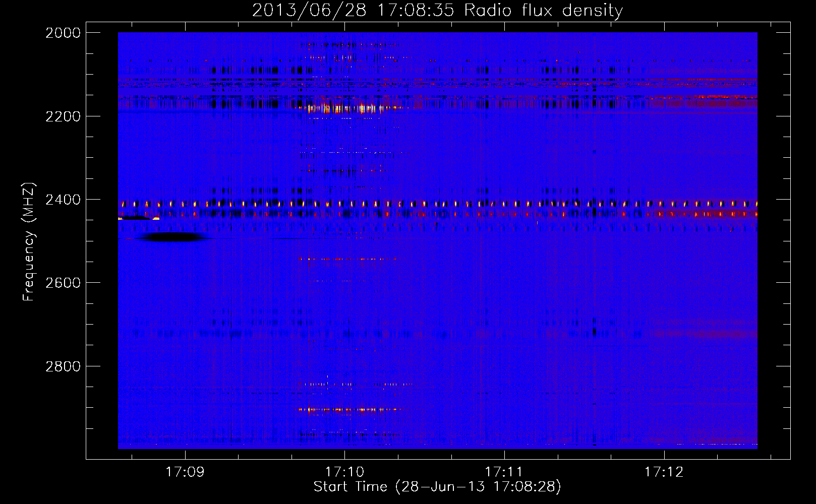
Task: Click the "2000" frequency axis label
Action: pyautogui.click(x=63, y=33)
